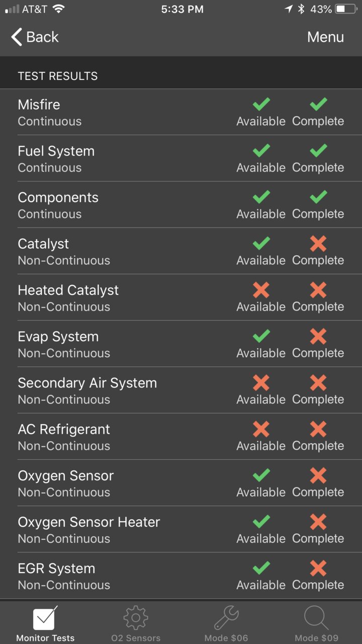Viewport: 362px width, 644px height.
Task: Open Mode $06 wrench tab
Action: click(226, 623)
